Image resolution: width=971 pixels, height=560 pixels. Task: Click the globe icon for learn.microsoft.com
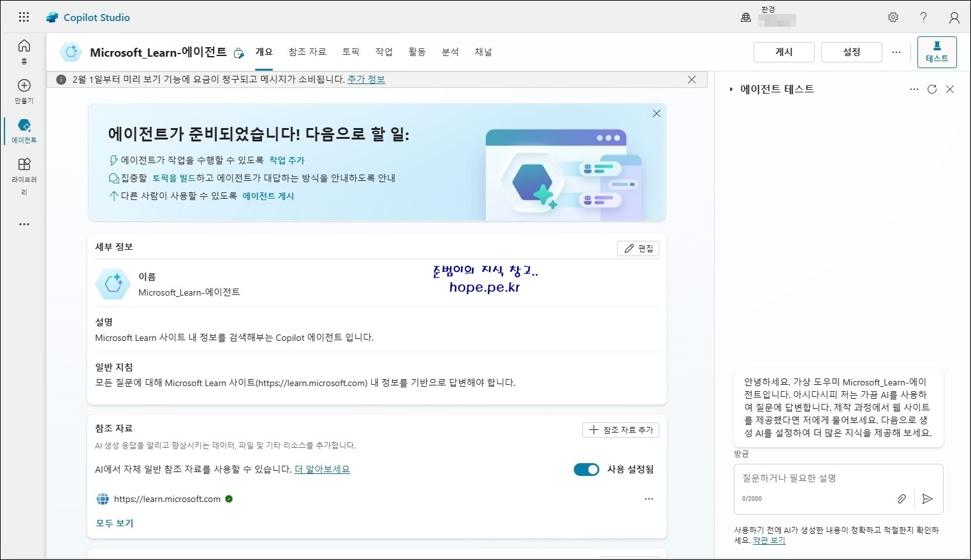[103, 499]
